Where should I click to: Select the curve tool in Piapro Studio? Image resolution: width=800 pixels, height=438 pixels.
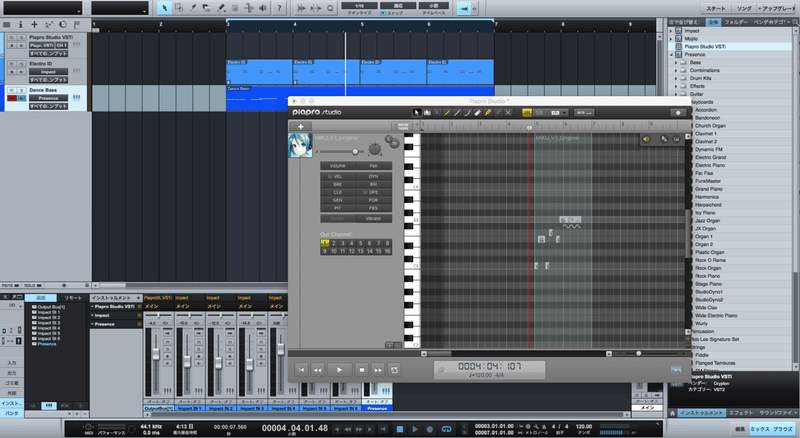(467, 112)
